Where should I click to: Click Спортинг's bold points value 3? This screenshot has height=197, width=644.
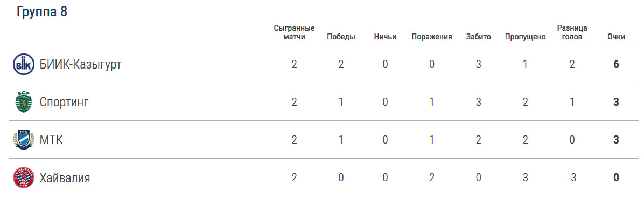616,102
